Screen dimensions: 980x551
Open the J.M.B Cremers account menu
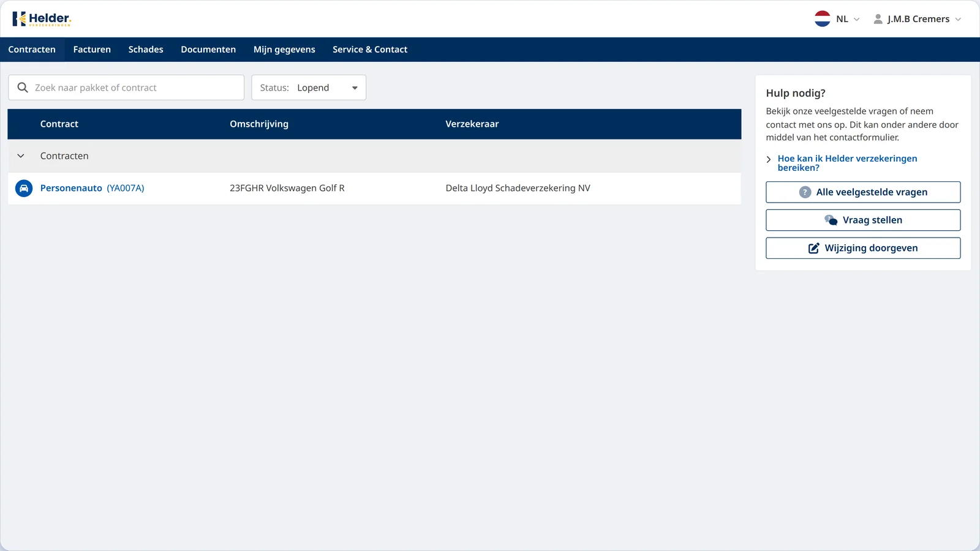(x=917, y=19)
